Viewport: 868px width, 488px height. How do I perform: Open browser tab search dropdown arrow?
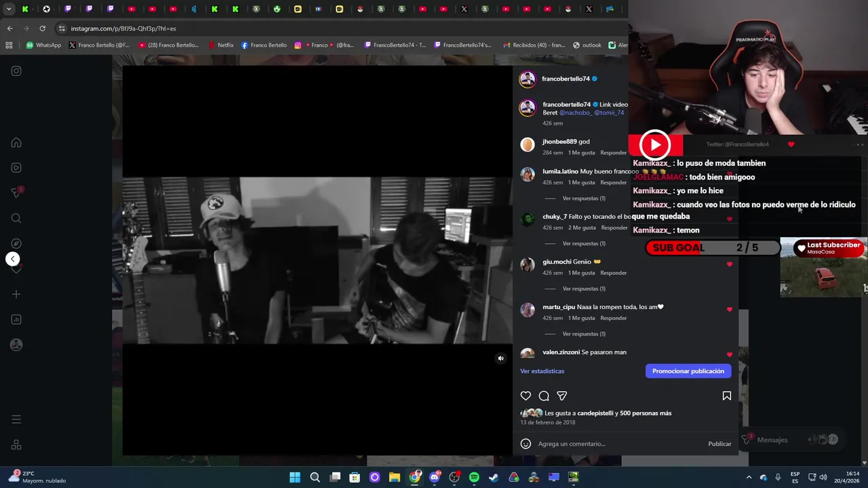pos(9,9)
